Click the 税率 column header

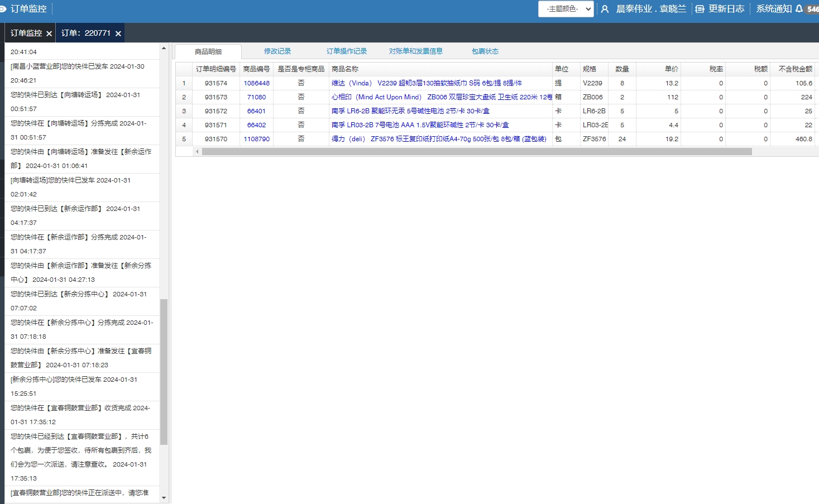(703, 69)
